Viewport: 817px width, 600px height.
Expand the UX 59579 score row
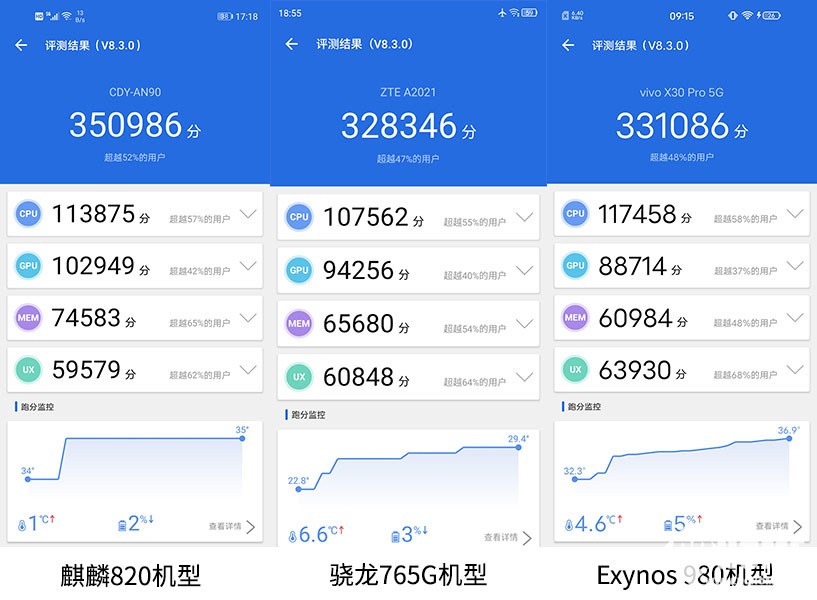(249, 370)
